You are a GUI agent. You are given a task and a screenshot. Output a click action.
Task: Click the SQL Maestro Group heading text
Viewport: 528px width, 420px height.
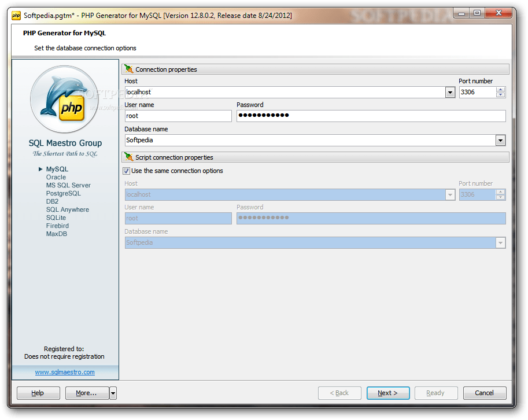tap(65, 143)
